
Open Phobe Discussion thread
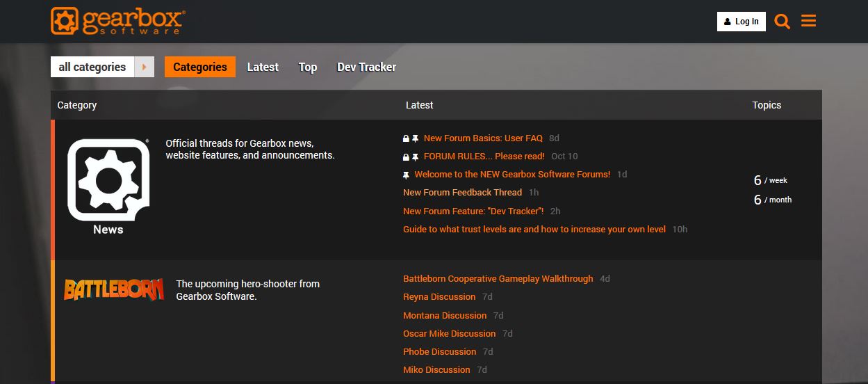pos(440,351)
